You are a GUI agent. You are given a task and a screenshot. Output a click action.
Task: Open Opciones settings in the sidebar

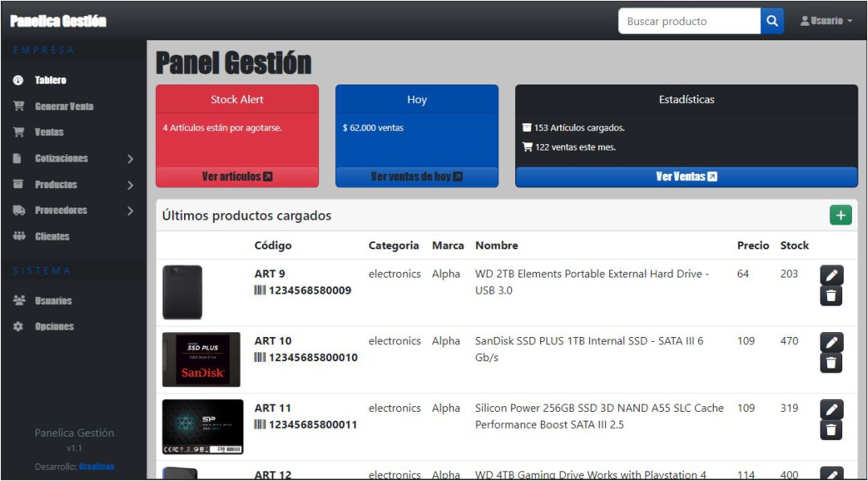coord(54,327)
